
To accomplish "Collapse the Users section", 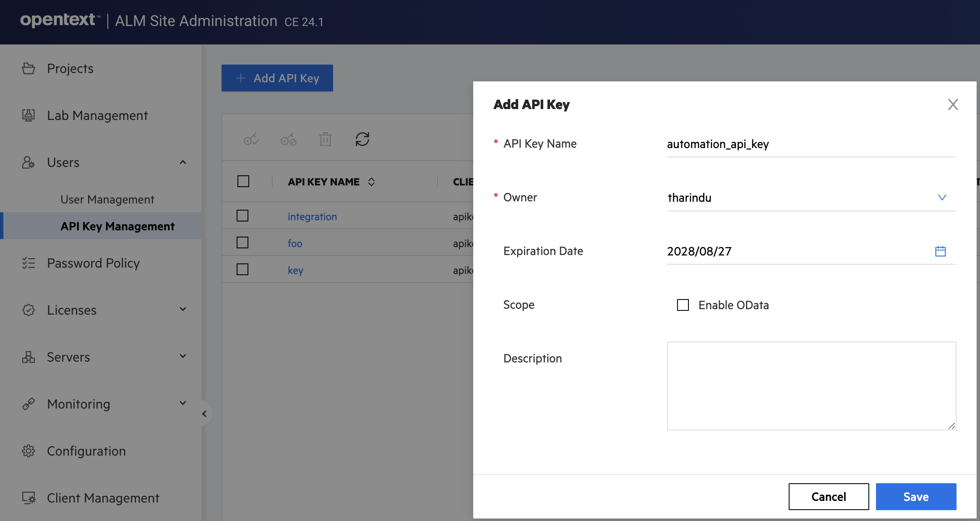I will point(183,162).
